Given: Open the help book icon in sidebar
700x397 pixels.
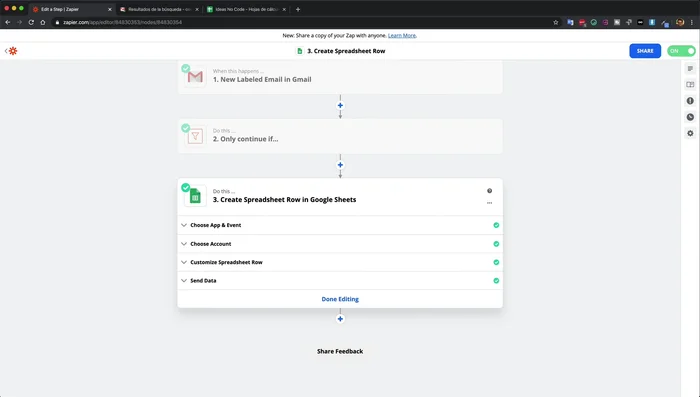Looking at the screenshot, I should [690, 85].
